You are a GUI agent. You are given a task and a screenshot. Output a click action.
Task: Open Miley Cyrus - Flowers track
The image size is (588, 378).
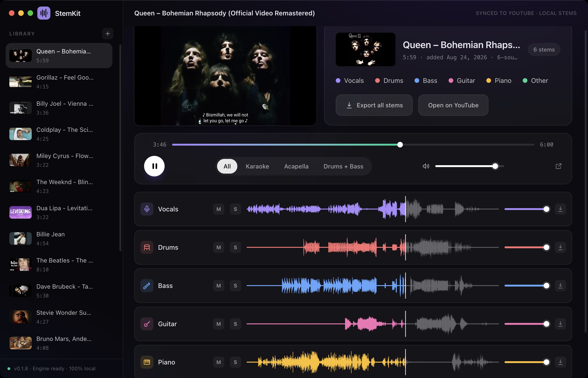59,160
